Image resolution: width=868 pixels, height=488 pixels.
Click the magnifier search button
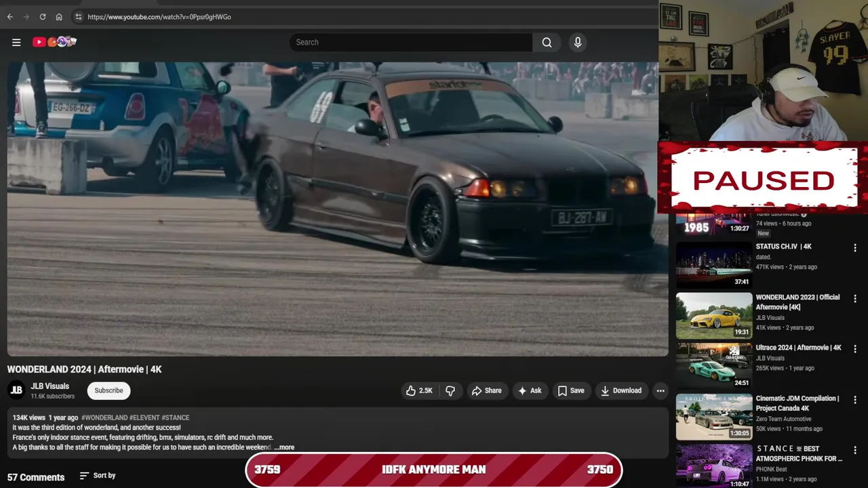tap(547, 42)
